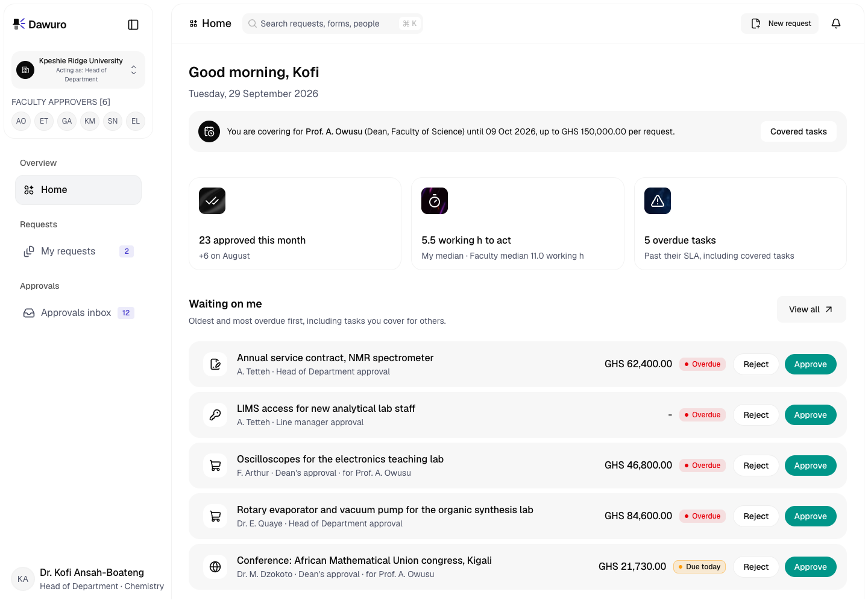Collapse the sidebar with the panel icon
The height and width of the screenshot is (603, 868).
[133, 25]
